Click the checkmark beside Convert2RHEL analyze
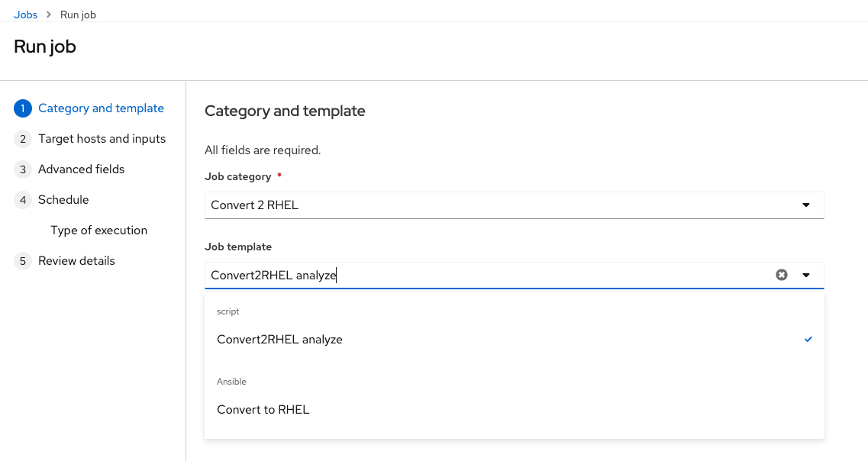Image resolution: width=868 pixels, height=461 pixels. click(808, 339)
